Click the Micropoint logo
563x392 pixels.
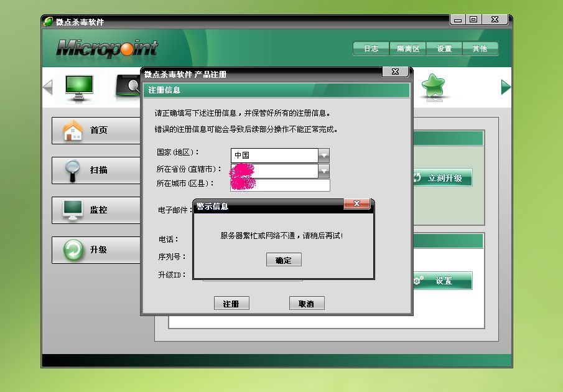click(x=106, y=49)
